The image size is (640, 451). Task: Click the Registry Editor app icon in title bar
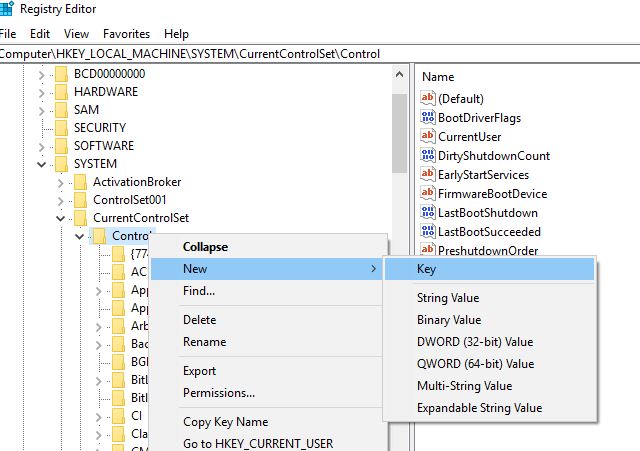(x=5, y=9)
